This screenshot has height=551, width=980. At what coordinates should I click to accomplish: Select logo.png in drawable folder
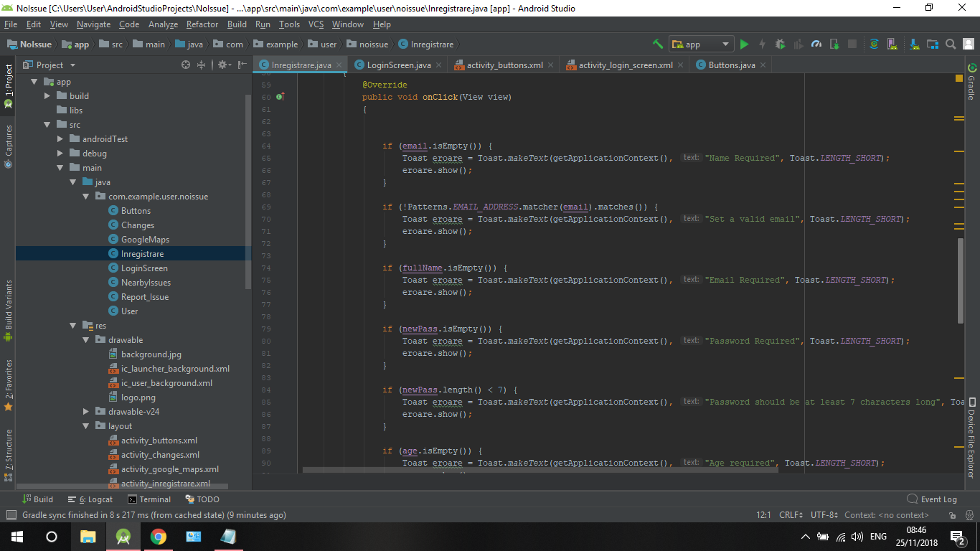(x=138, y=397)
